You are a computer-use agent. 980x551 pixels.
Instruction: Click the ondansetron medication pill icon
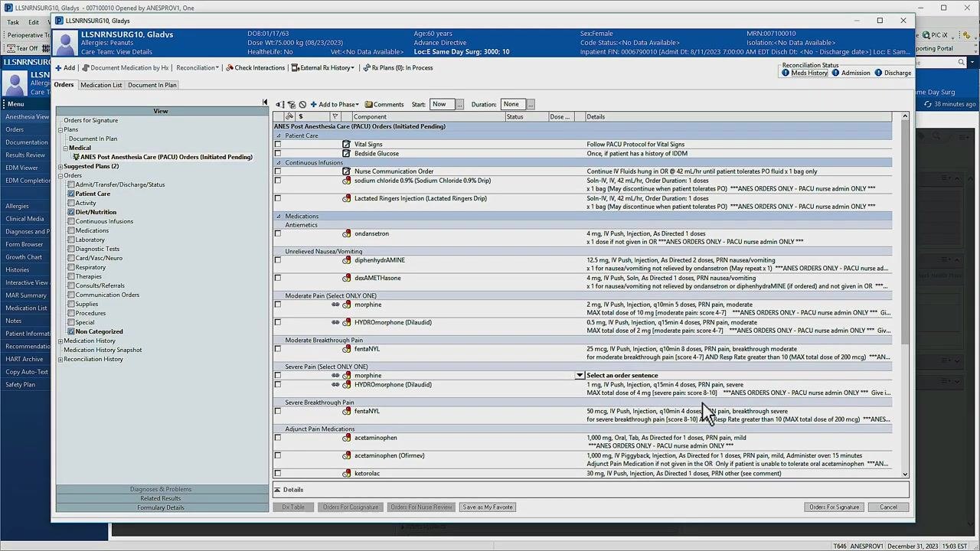point(346,233)
